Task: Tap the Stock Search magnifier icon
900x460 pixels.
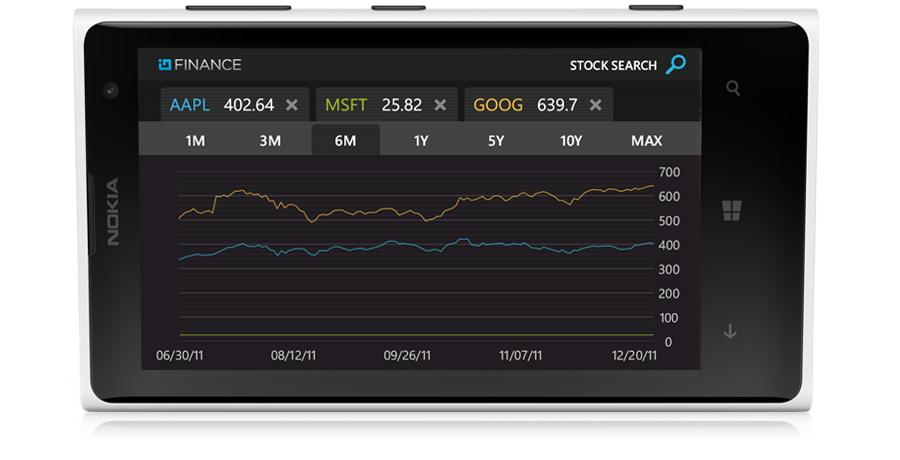Action: pyautogui.click(x=676, y=64)
